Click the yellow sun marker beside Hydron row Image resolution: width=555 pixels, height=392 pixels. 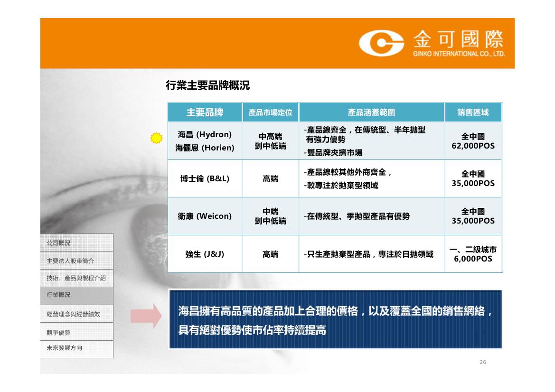(156, 138)
